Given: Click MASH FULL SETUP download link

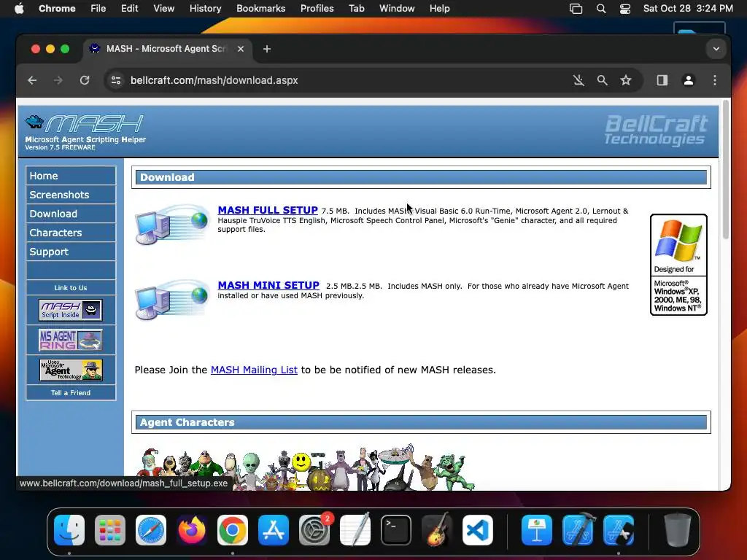Looking at the screenshot, I should tap(268, 210).
